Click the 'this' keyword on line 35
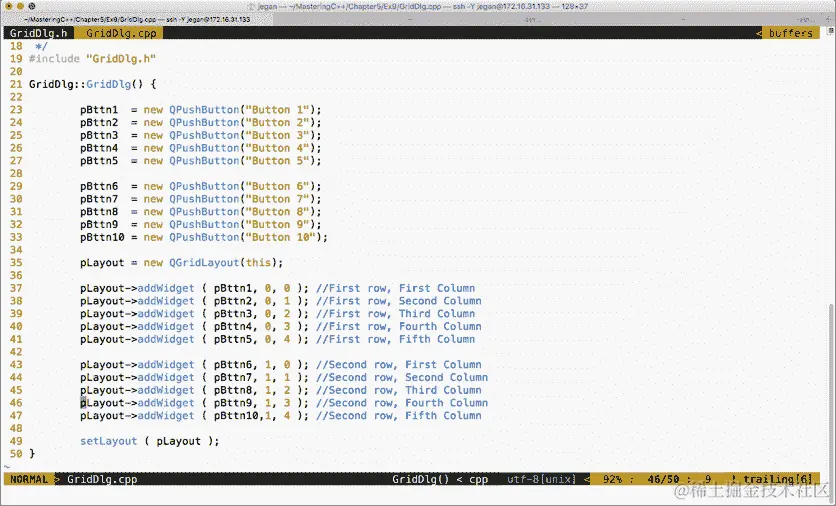 pyautogui.click(x=258, y=263)
